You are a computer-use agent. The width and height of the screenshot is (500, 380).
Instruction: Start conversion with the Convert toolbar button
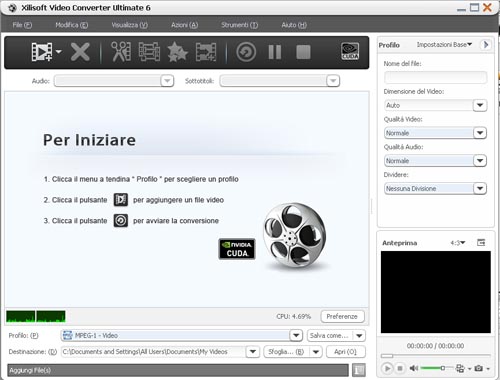pyautogui.click(x=246, y=52)
